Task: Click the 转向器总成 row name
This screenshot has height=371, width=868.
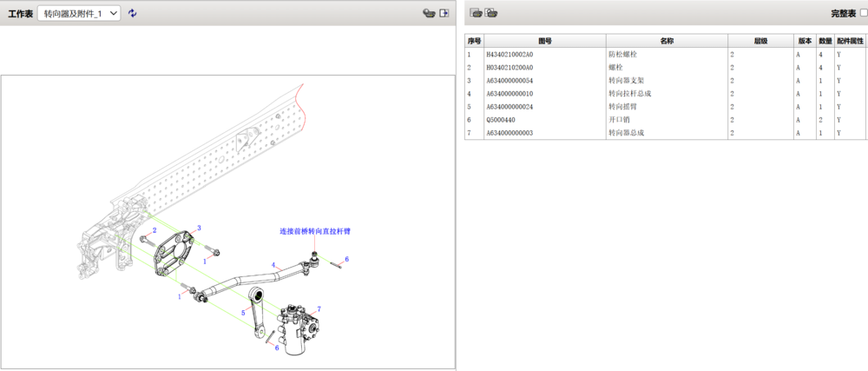Action: (626, 133)
